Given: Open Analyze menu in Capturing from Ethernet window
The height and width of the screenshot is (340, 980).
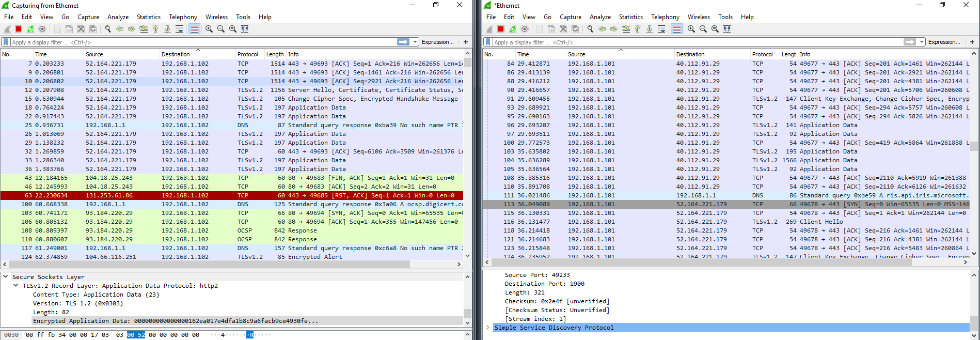Looking at the screenshot, I should (x=118, y=17).
